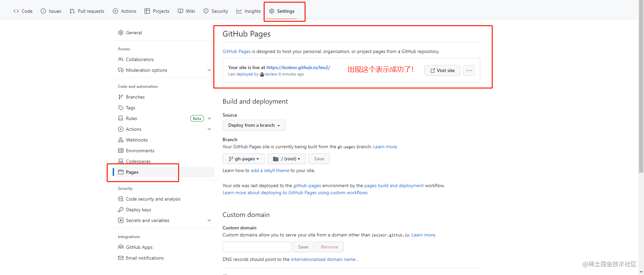
Task: Open internationalized domain name link
Action: (x=323, y=259)
